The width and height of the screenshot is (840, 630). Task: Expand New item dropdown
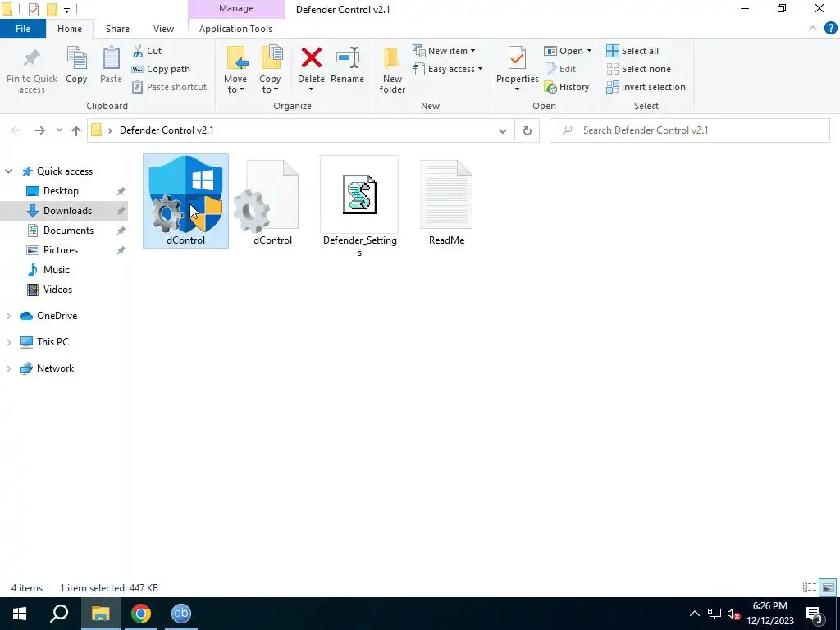(444, 51)
